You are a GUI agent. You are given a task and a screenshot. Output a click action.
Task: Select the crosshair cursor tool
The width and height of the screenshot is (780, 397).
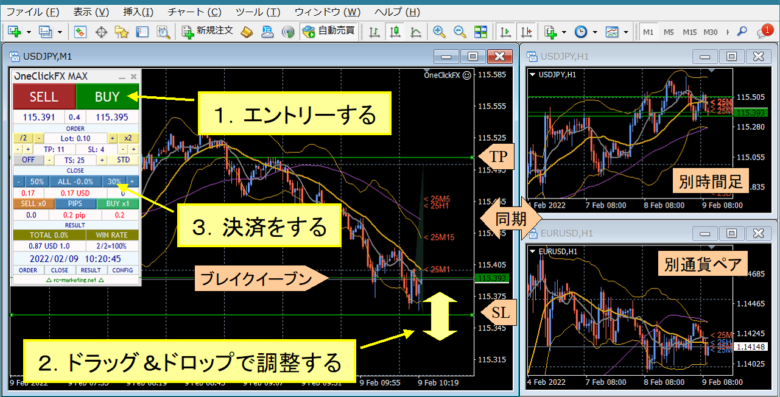(101, 32)
